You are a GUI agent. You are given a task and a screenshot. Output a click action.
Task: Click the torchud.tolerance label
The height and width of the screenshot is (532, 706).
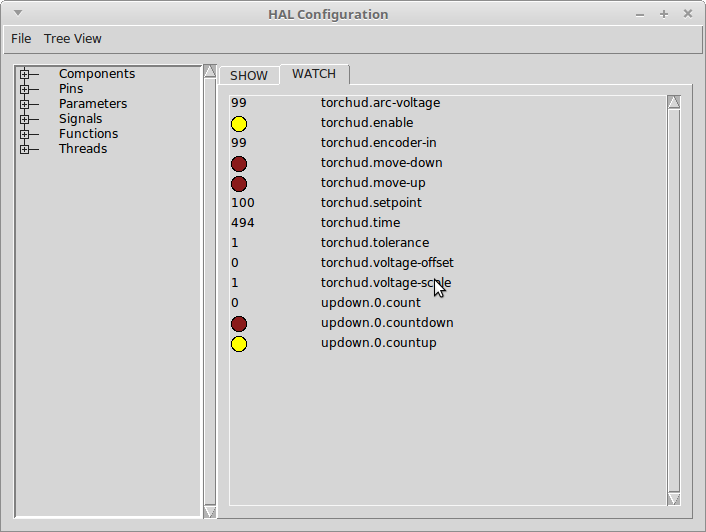[x=375, y=243]
